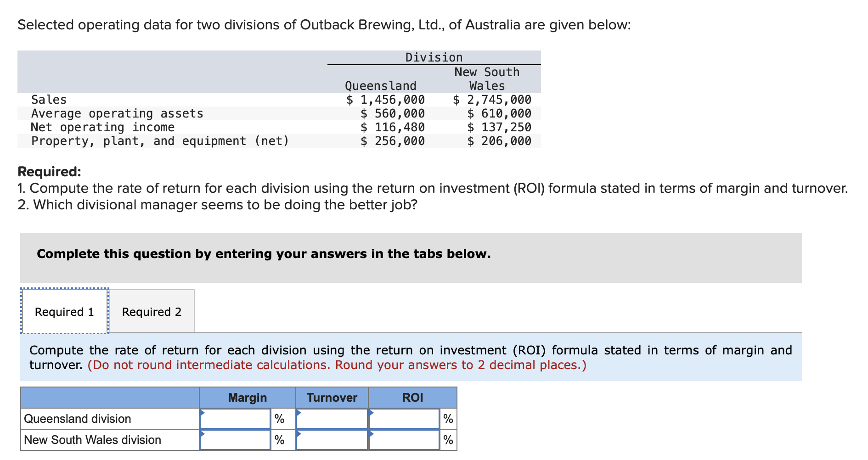Click the blue hint flag on Queensland Margin cell
Viewport: 868px width, 460px height.
[203, 414]
